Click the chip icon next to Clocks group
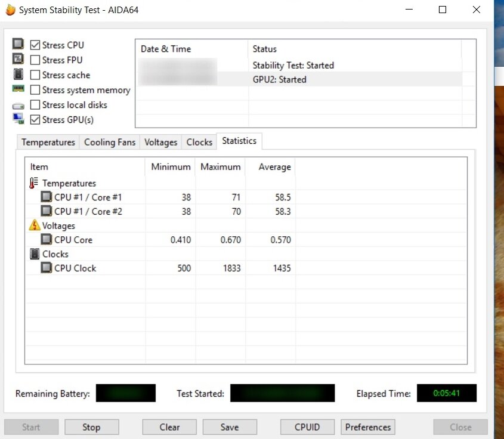504x439 pixels. (x=35, y=254)
